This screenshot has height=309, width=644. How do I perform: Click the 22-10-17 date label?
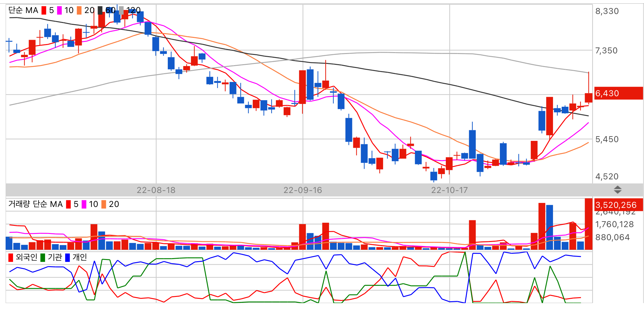(x=450, y=190)
